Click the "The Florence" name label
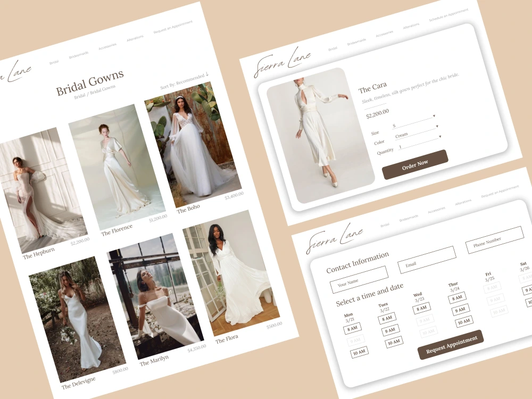 coord(117,230)
